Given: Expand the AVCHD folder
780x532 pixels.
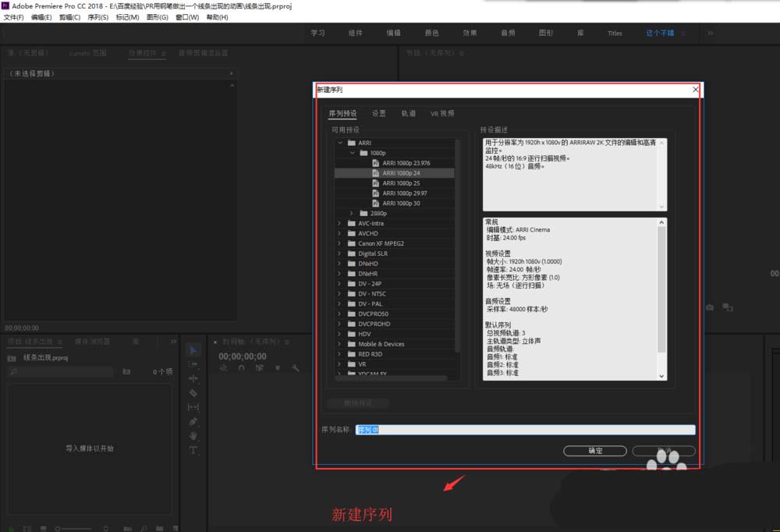Looking at the screenshot, I should (340, 233).
